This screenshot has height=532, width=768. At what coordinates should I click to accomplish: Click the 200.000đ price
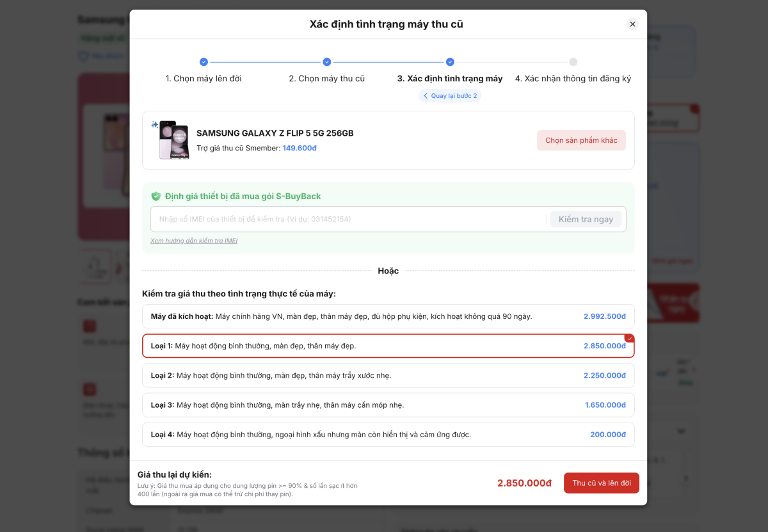(x=608, y=434)
